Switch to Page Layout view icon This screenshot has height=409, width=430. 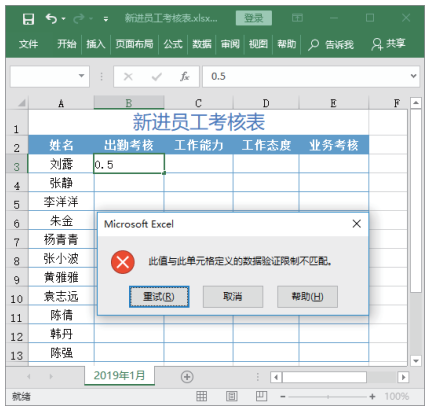pos(231,396)
